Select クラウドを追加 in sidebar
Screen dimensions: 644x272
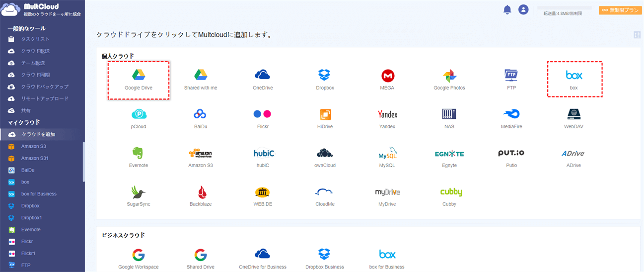[41, 134]
